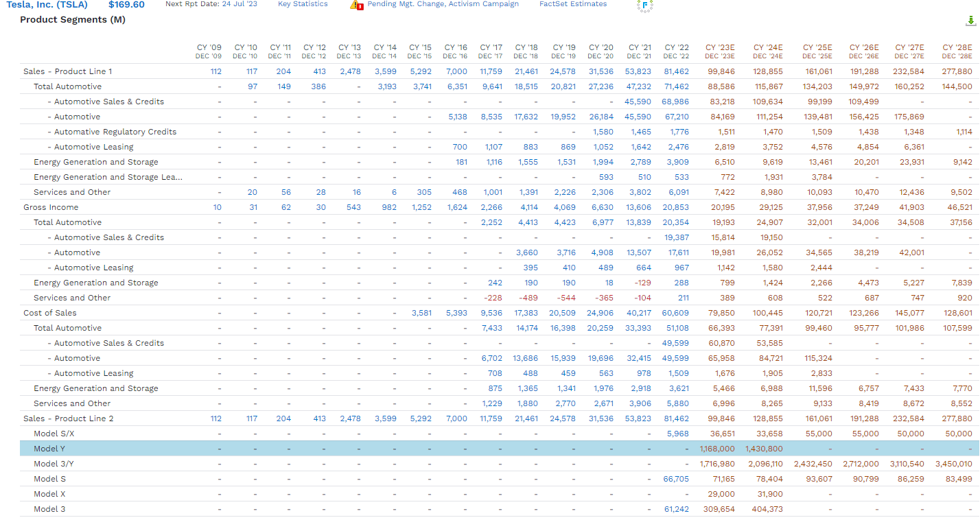
Task: Click the $169.60 share price
Action: (x=126, y=5)
